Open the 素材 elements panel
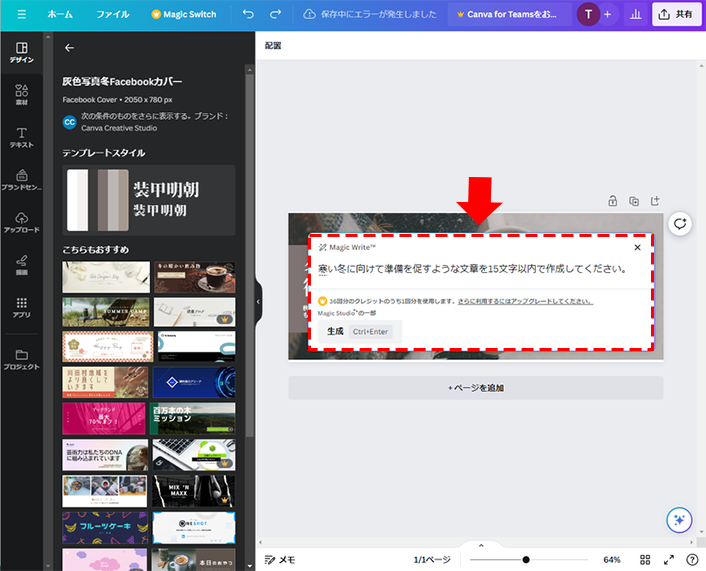This screenshot has width=706, height=571. (x=22, y=94)
